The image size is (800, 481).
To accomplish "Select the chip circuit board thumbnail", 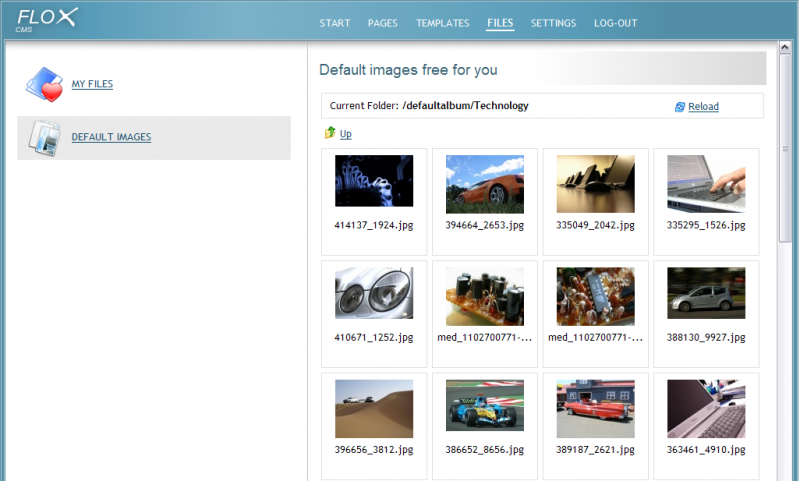I will [x=595, y=296].
